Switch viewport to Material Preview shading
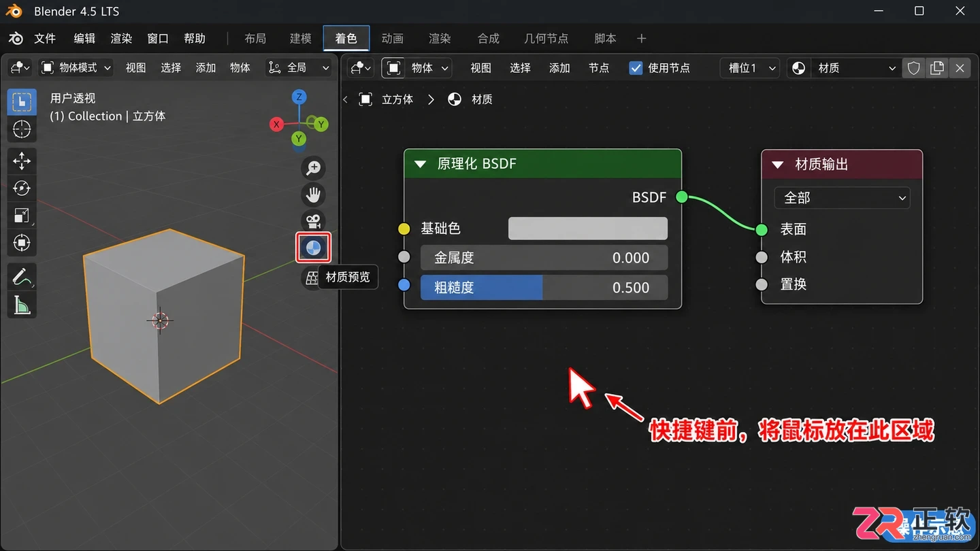The height and width of the screenshot is (551, 980). pos(313,248)
